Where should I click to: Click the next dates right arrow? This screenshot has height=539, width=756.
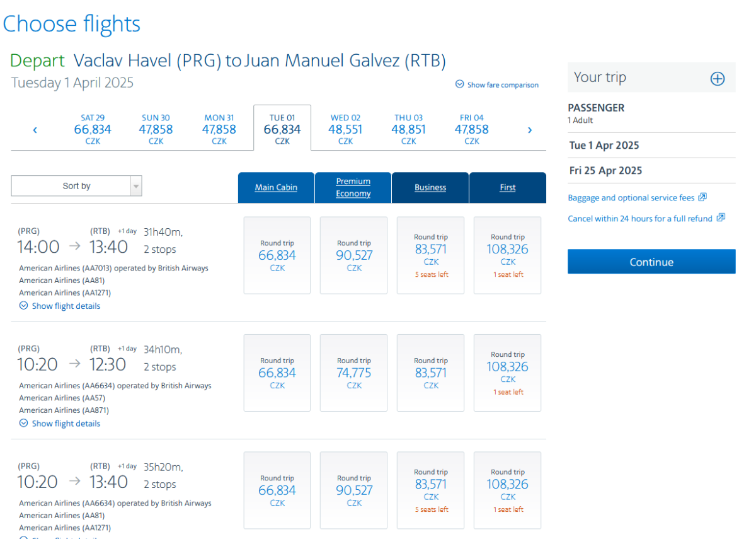529,130
